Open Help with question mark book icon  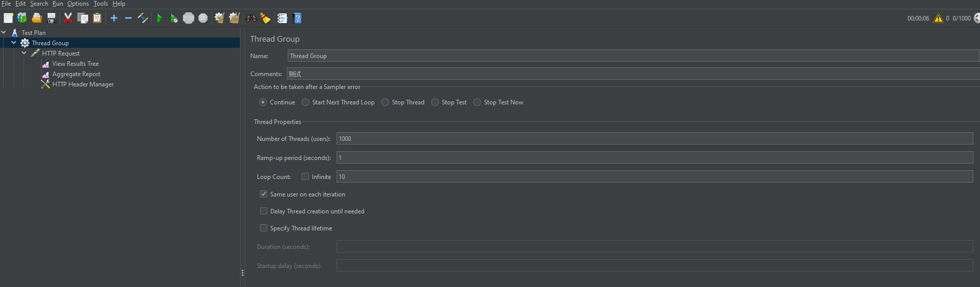pos(297,18)
